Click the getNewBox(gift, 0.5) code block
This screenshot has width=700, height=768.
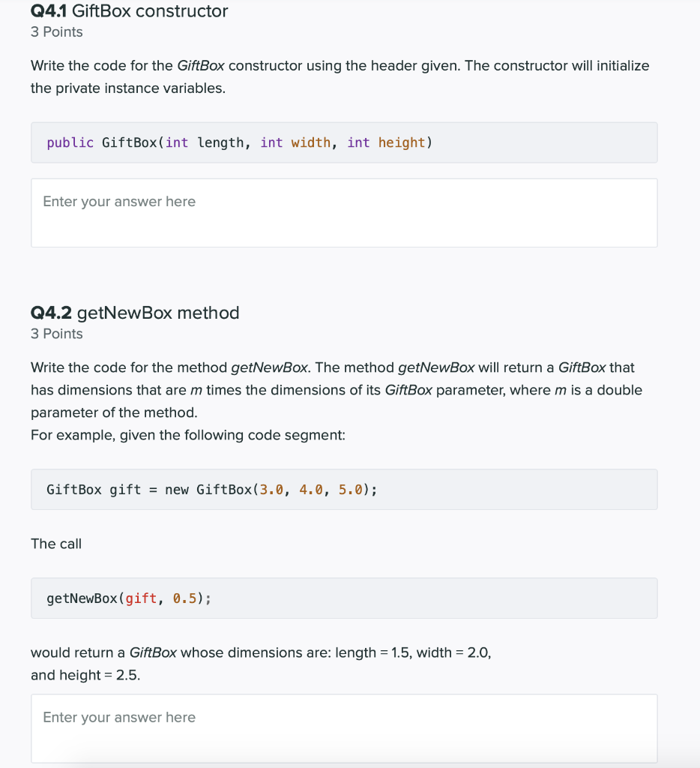pyautogui.click(x=344, y=598)
